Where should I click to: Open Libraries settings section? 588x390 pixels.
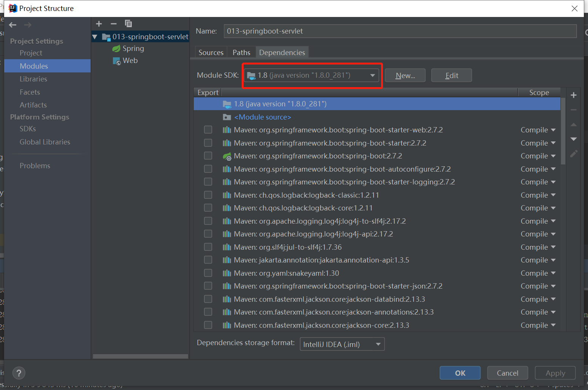click(34, 79)
